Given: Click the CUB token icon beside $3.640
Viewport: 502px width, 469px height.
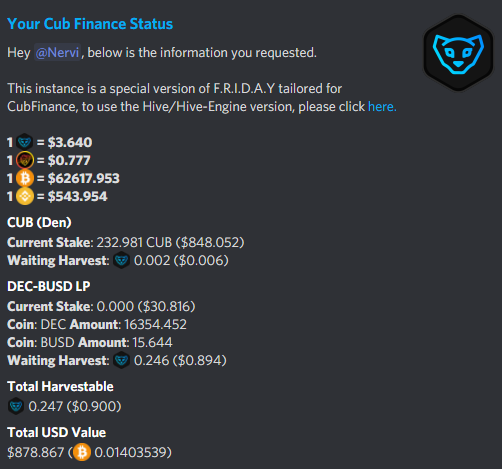Looking at the screenshot, I should click(x=24, y=142).
